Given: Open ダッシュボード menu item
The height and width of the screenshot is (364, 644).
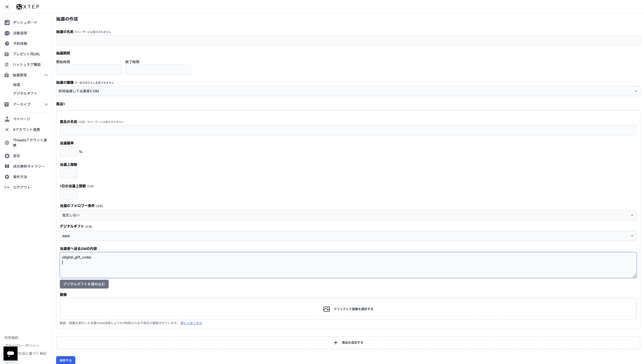Looking at the screenshot, I should (x=25, y=23).
